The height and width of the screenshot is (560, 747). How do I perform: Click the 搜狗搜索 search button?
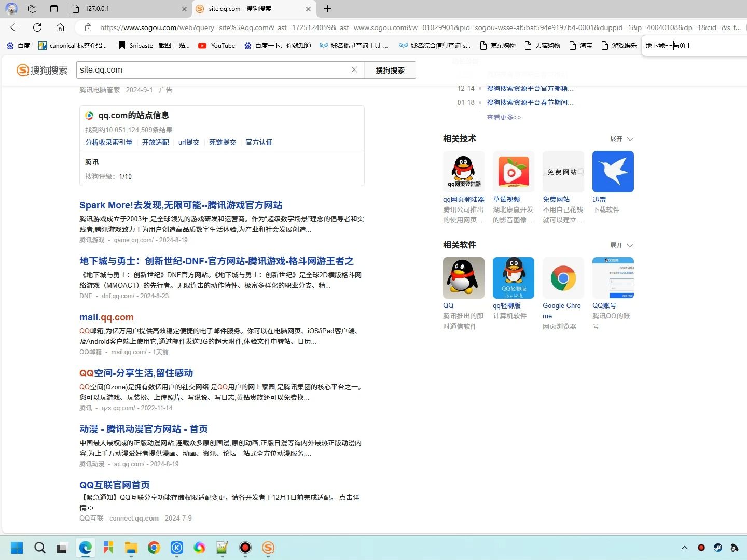click(x=390, y=70)
